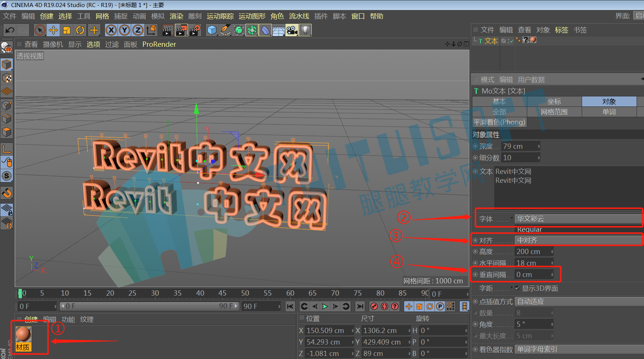
Task: Toggle Z axis lock icon
Action: [x=138, y=30]
